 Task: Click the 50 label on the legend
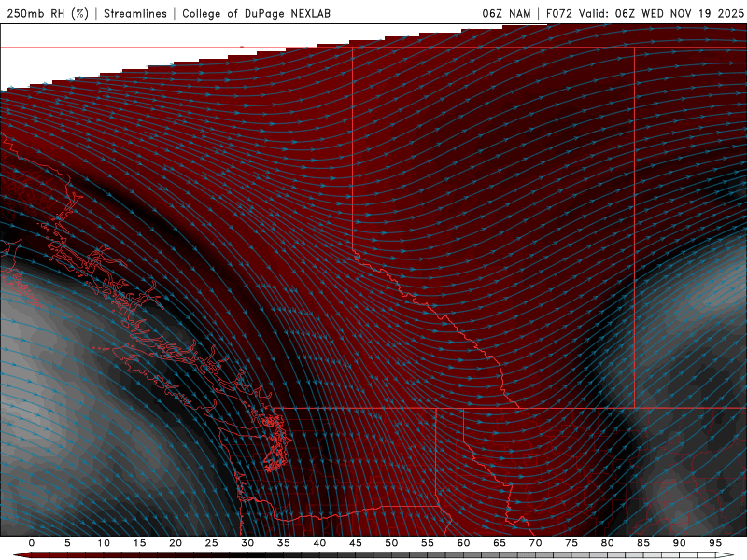point(391,543)
